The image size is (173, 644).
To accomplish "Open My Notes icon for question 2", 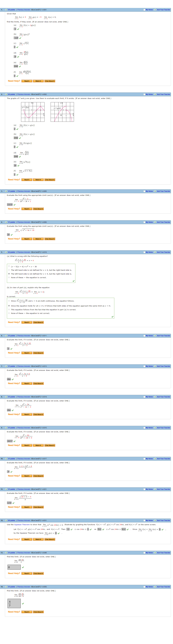I will (144, 95).
